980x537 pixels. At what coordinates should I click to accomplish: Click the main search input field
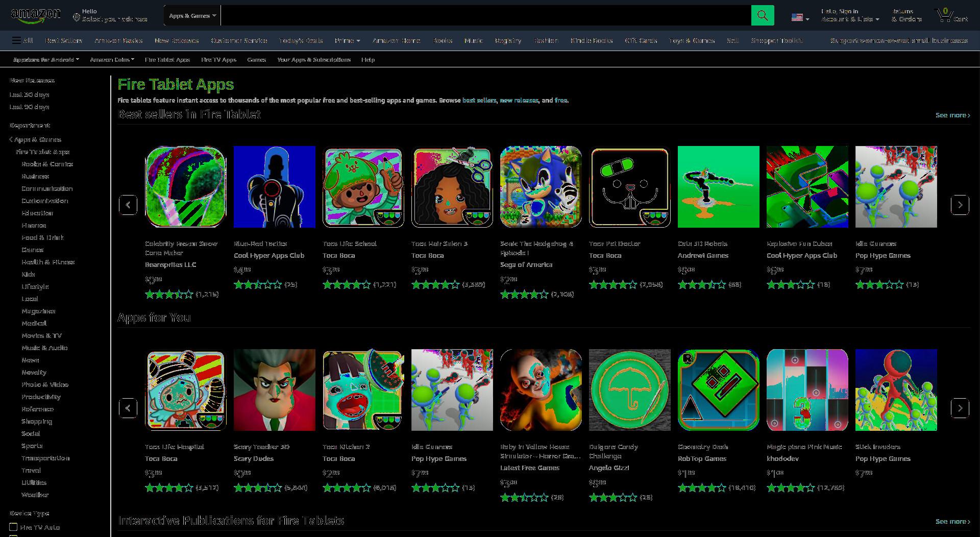[486, 15]
